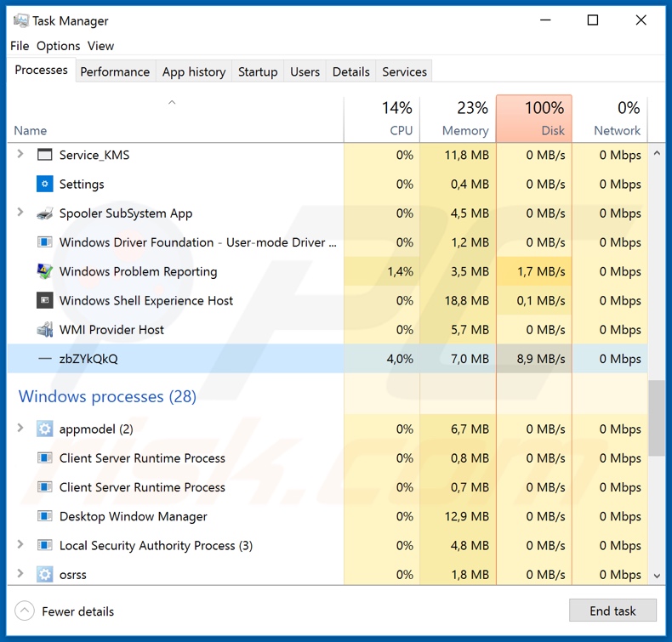The image size is (672, 642).
Task: Click the 0,1 MB/s disk value
Action: [541, 300]
